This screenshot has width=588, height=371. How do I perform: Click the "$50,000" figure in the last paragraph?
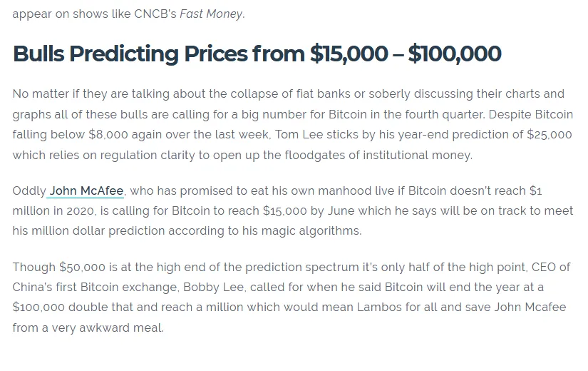pos(82,267)
